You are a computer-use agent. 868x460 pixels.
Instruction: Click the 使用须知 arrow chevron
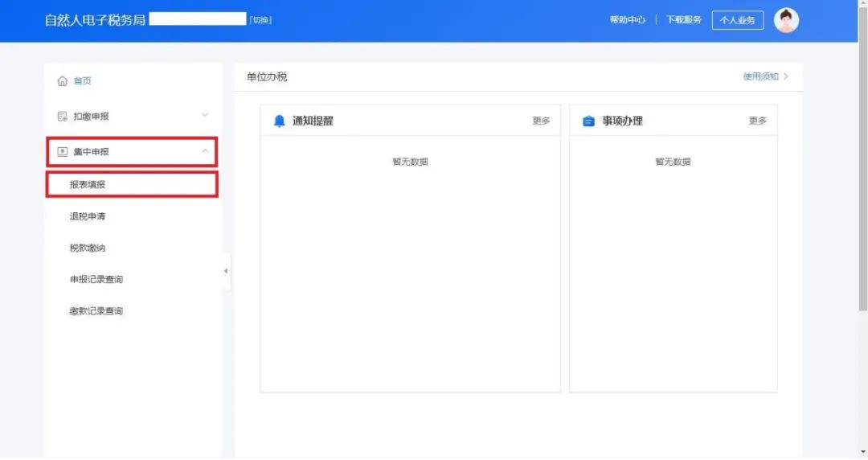[x=785, y=76]
